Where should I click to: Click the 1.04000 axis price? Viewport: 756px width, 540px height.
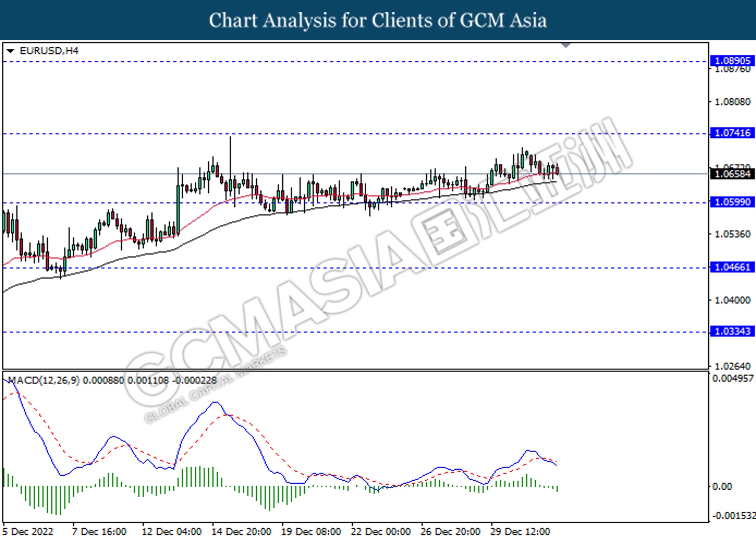click(733, 300)
